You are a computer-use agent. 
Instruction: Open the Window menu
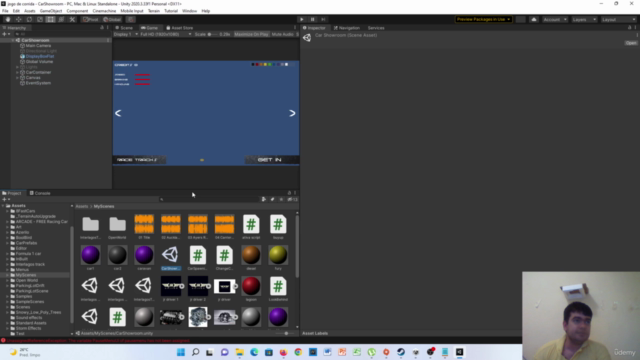coord(189,11)
